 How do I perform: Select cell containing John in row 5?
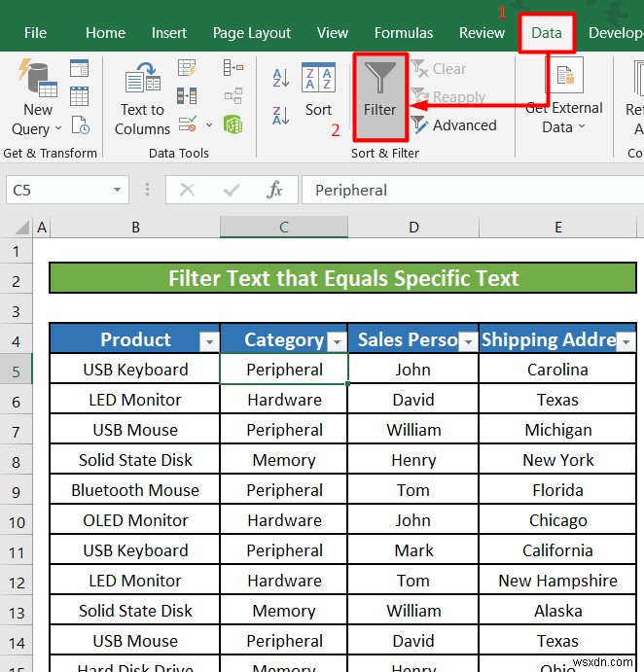pos(412,369)
